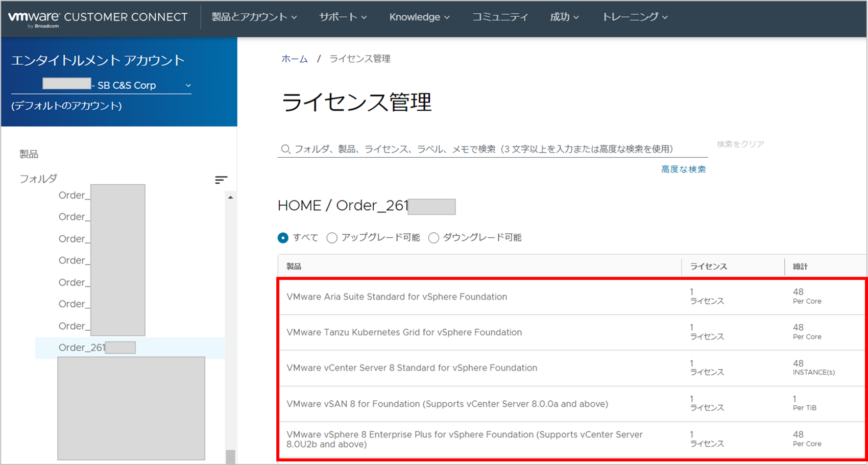Click the ライセンス管理 breadcrumb text

tap(360, 59)
